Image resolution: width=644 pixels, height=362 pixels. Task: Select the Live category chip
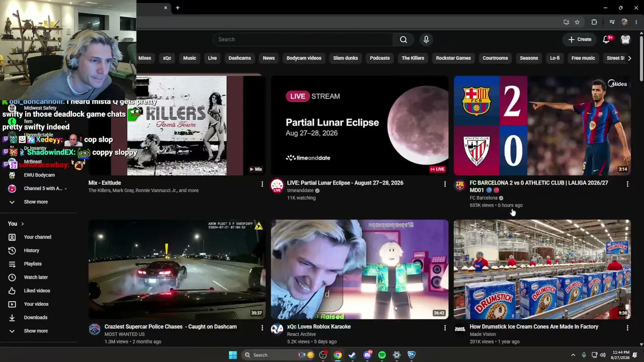click(212, 58)
